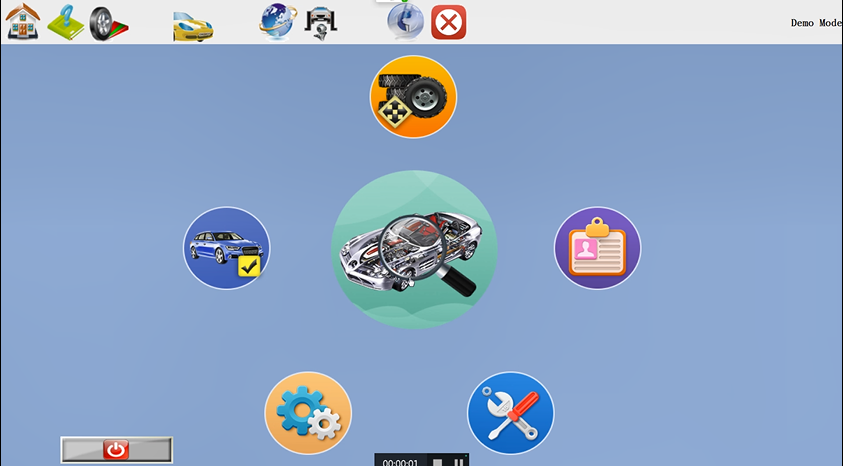The image size is (843, 466).
Task: Open the orange tire stack circle
Action: (x=413, y=97)
